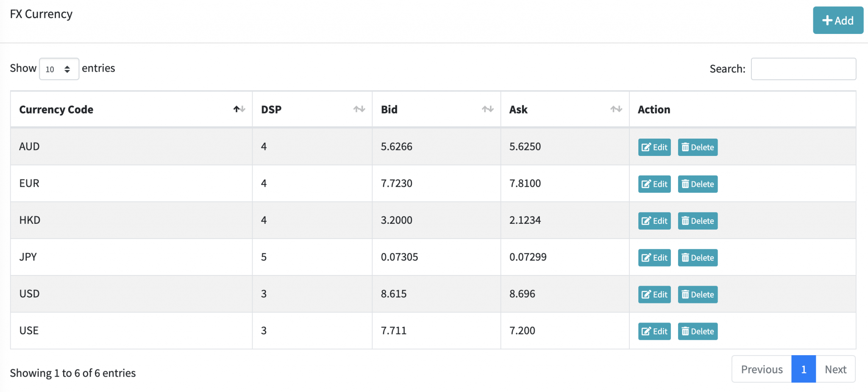Click inside the Search input field
Image resolution: width=868 pixels, height=392 pixels.
(804, 68)
